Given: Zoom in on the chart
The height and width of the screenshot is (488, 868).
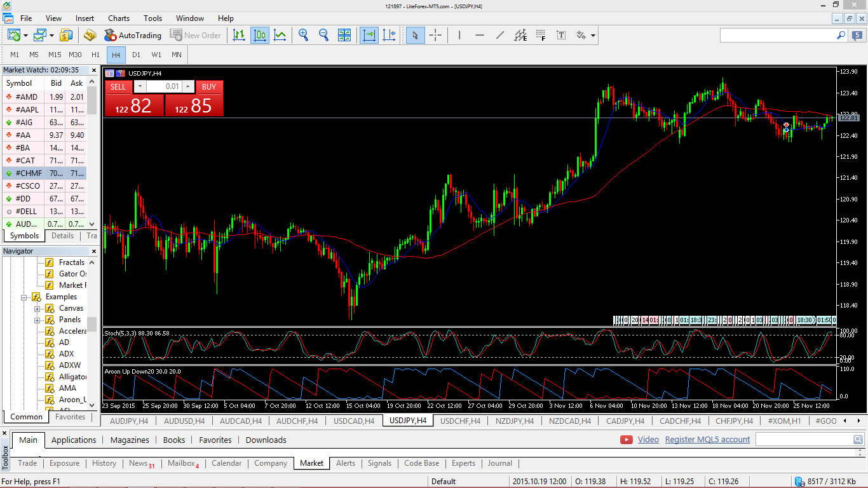Looking at the screenshot, I should point(304,36).
